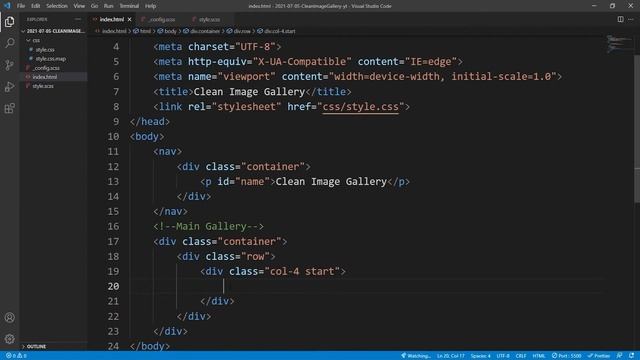Open the View menu
The image size is (640, 360).
[x=79, y=6]
